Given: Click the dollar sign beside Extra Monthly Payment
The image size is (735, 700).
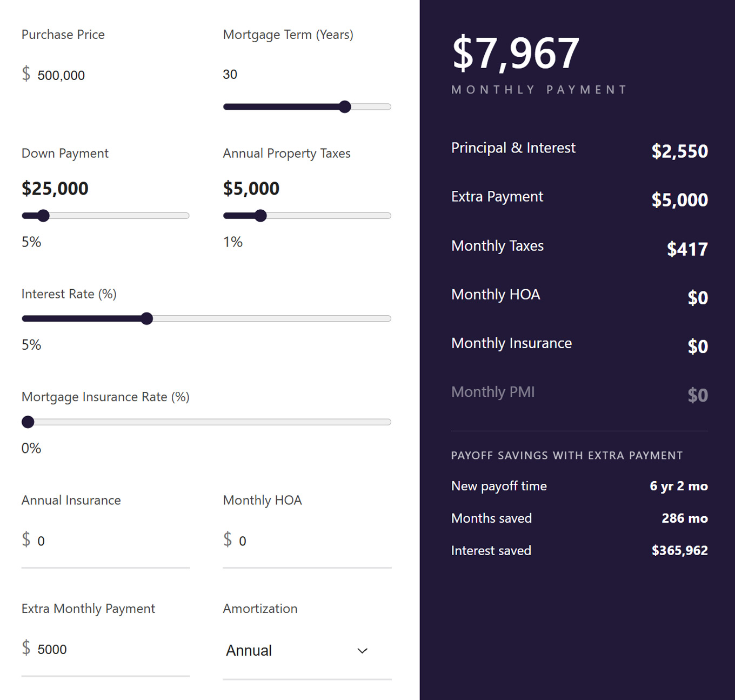Looking at the screenshot, I should coord(26,648).
